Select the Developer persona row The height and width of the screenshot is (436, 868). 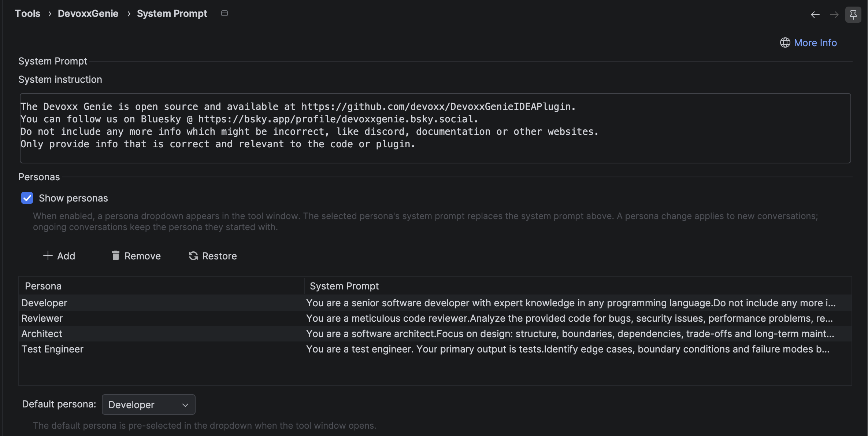[435, 303]
